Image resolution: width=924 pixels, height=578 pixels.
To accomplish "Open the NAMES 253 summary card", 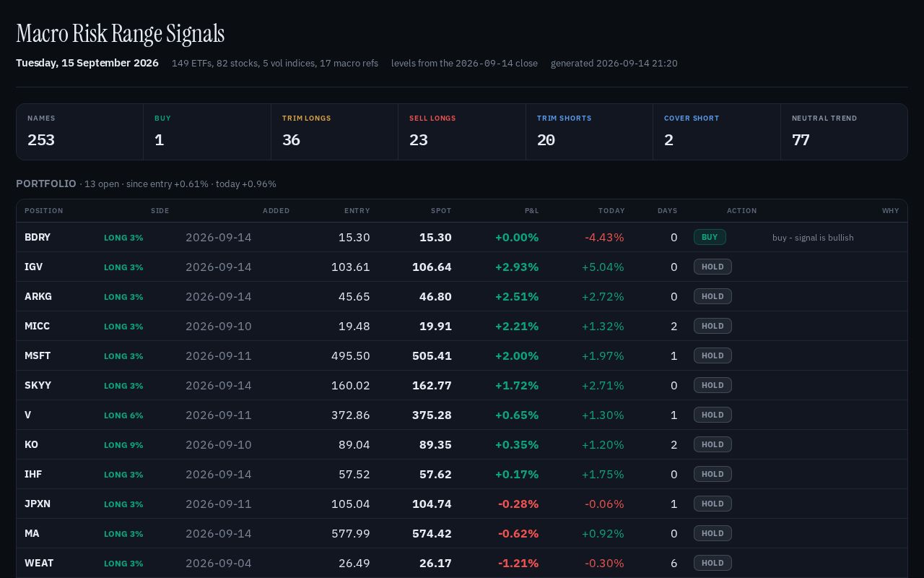I will pyautogui.click(x=79, y=131).
